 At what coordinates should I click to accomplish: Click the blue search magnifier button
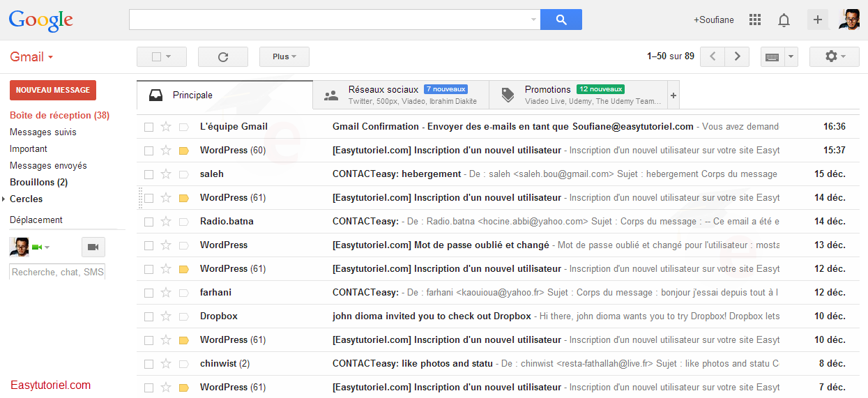561,20
